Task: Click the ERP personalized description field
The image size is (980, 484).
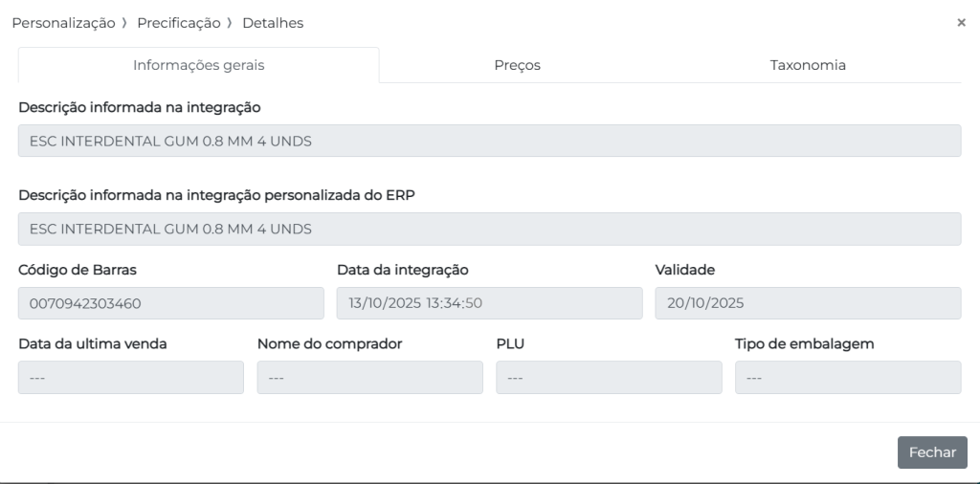Action: click(x=489, y=229)
